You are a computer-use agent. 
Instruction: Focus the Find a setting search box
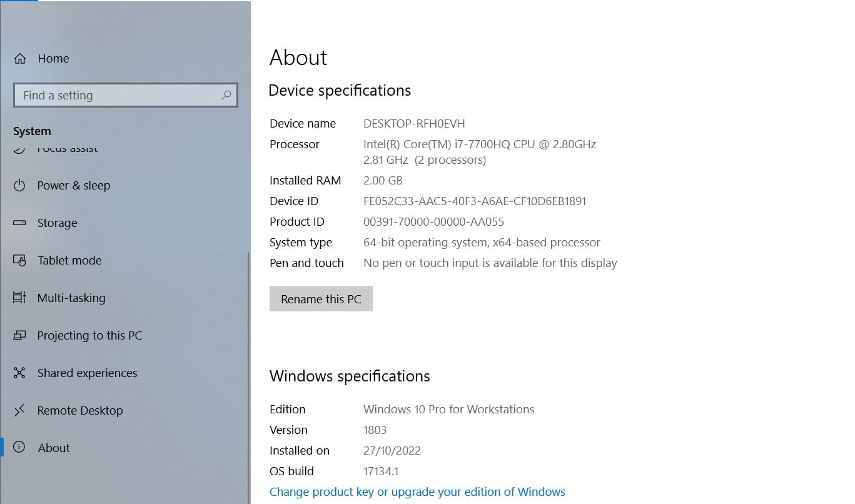tap(125, 95)
